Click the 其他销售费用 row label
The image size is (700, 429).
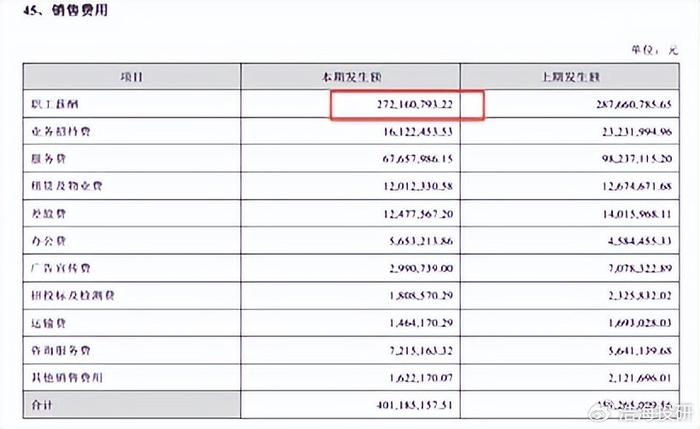62,381
